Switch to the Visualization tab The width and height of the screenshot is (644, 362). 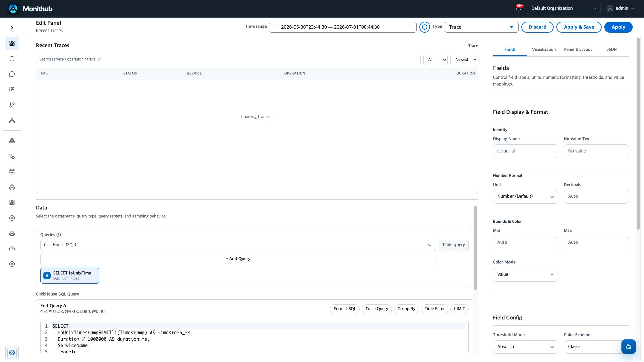coord(544,49)
